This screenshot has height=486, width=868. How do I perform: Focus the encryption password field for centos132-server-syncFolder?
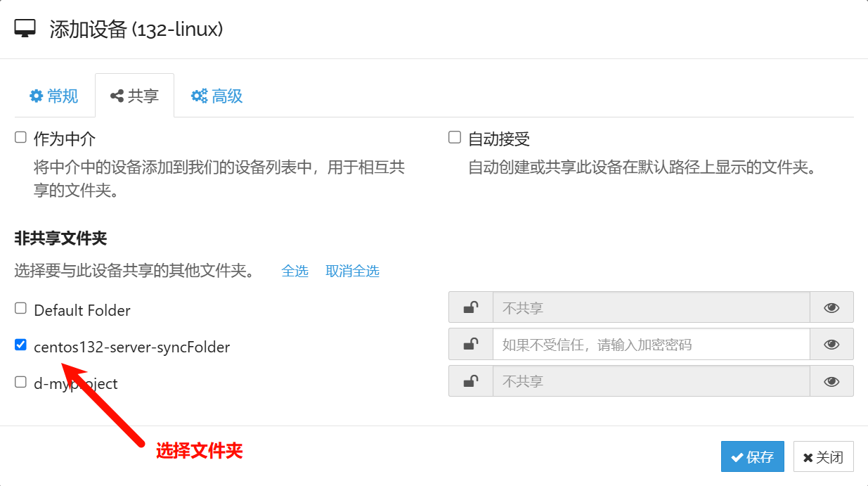[x=651, y=344]
